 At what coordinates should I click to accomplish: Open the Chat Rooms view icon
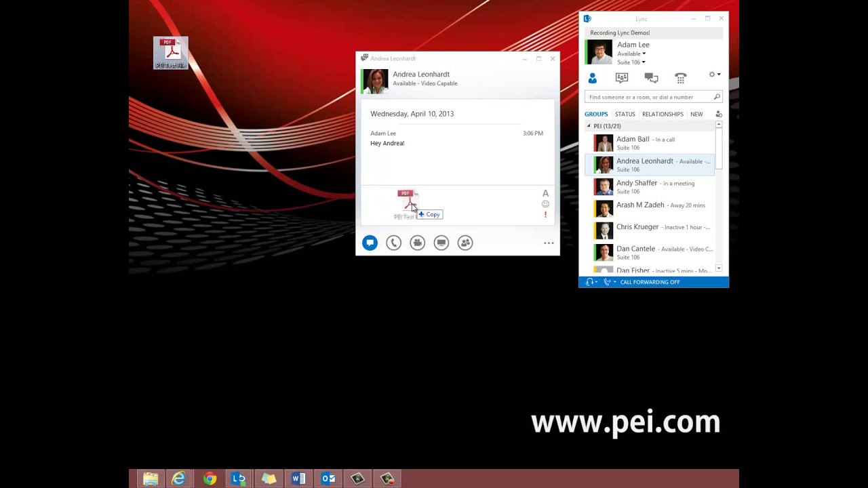pos(622,78)
